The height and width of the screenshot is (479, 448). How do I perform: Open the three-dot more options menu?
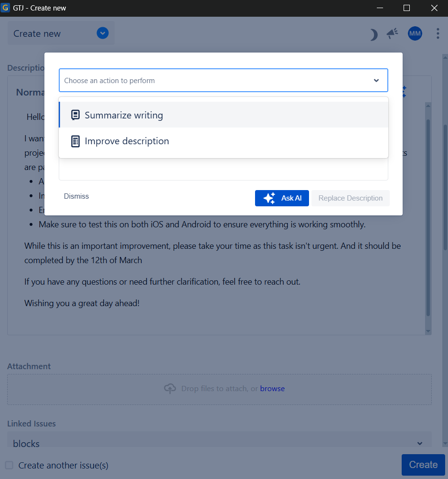click(438, 33)
